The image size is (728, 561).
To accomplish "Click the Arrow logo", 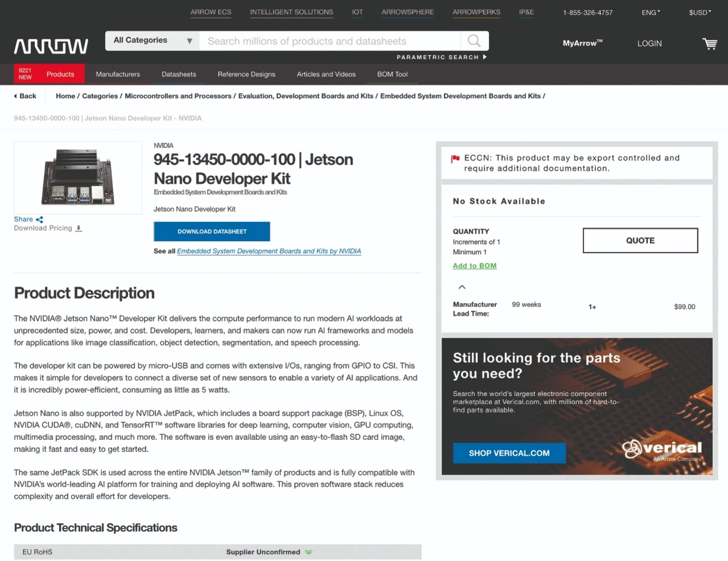I will point(51,46).
